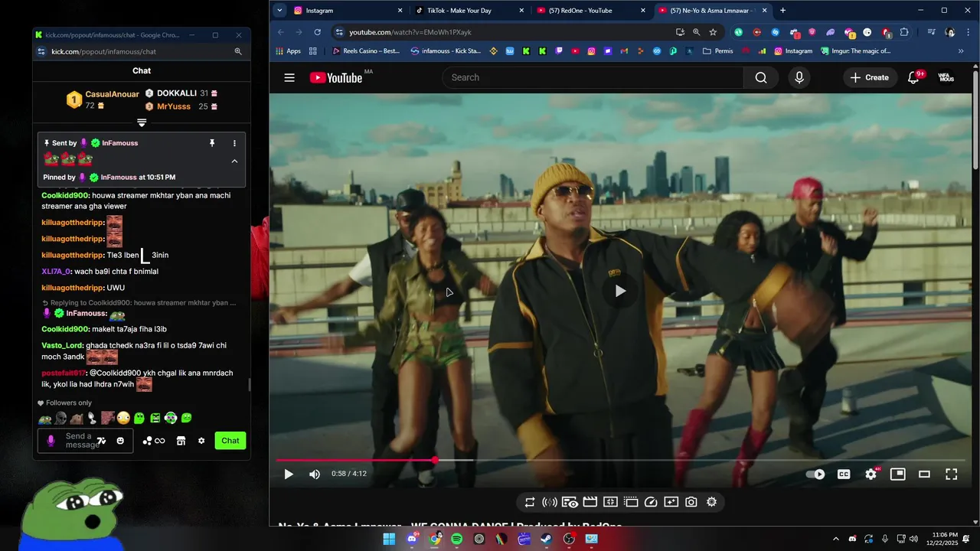Open a new browser tab

pos(782,11)
